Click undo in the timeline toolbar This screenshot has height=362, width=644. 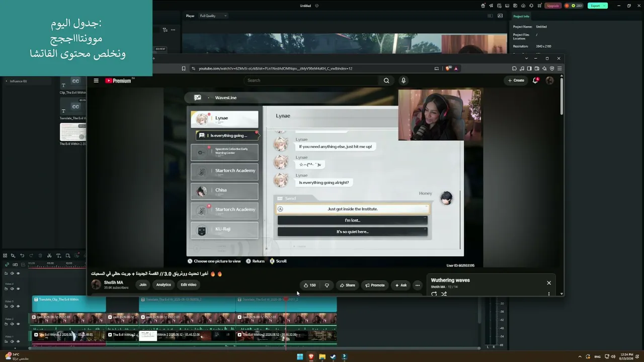[22, 255]
